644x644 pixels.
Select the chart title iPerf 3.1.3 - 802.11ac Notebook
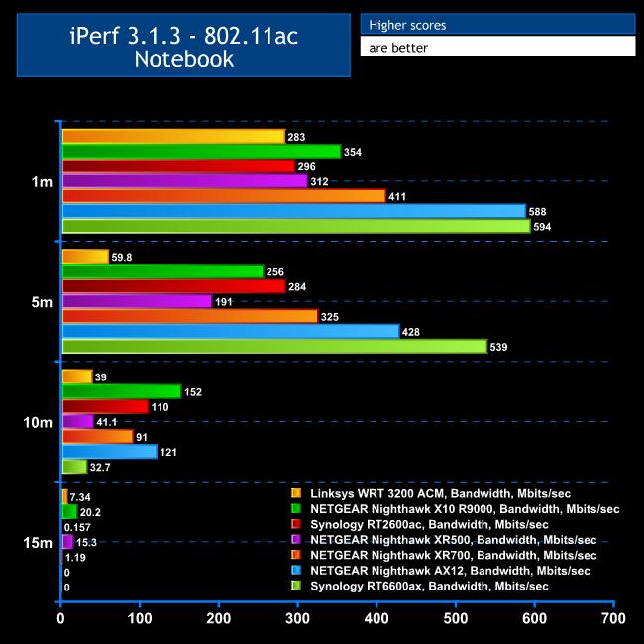pos(183,47)
